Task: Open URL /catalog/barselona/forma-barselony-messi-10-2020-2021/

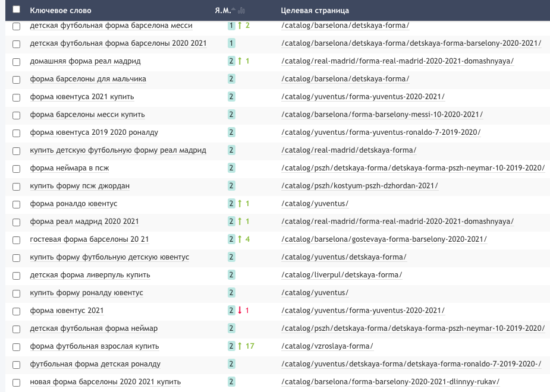Action: pyautogui.click(x=382, y=115)
